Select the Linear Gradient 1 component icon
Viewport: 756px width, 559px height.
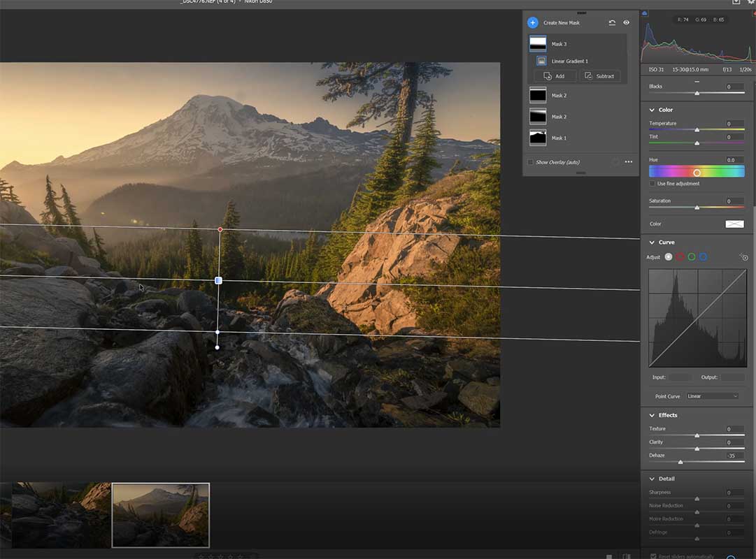541,61
